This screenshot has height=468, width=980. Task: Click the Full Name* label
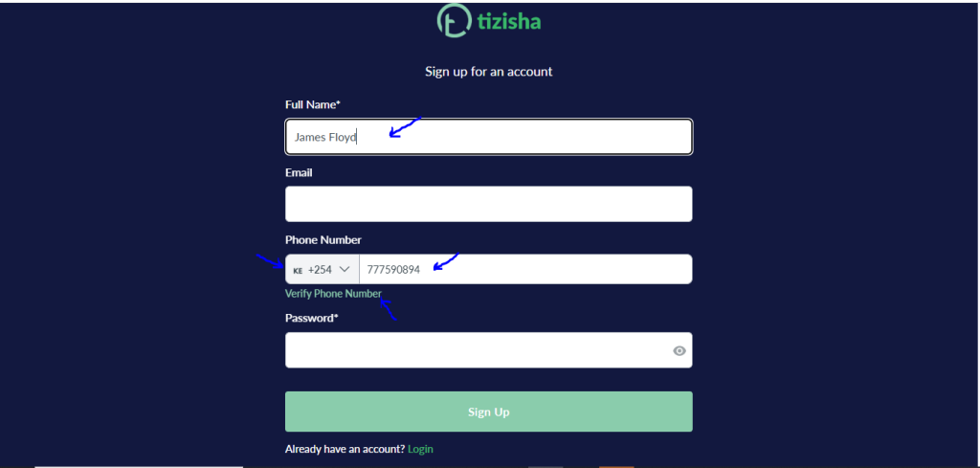coord(313,105)
